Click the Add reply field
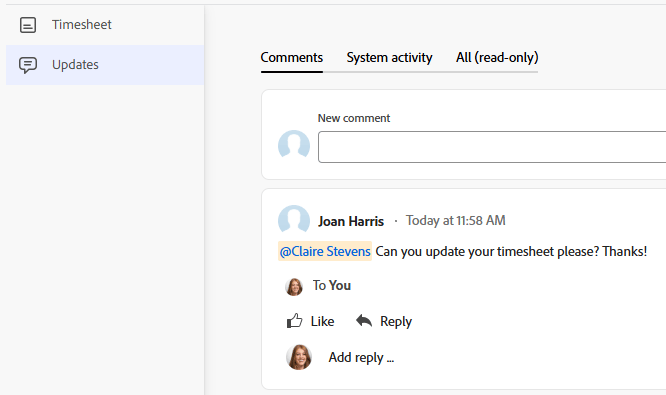Viewport: 666px width, 395px height. pyautogui.click(x=361, y=358)
